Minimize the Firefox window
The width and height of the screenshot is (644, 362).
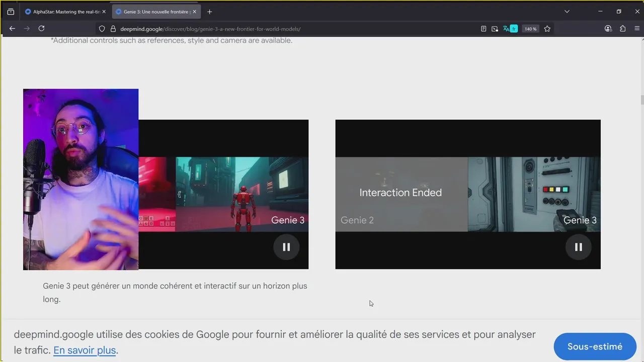pos(600,12)
